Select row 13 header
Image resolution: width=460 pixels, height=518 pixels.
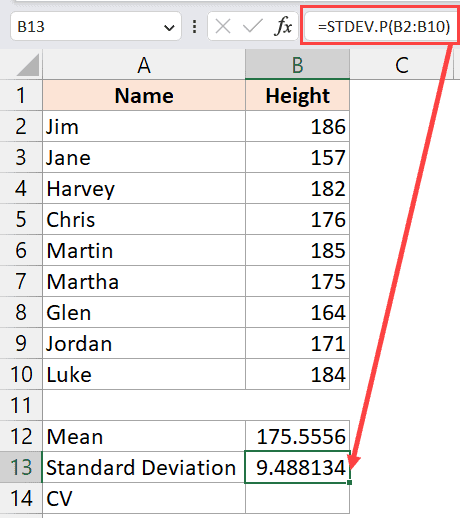21,467
